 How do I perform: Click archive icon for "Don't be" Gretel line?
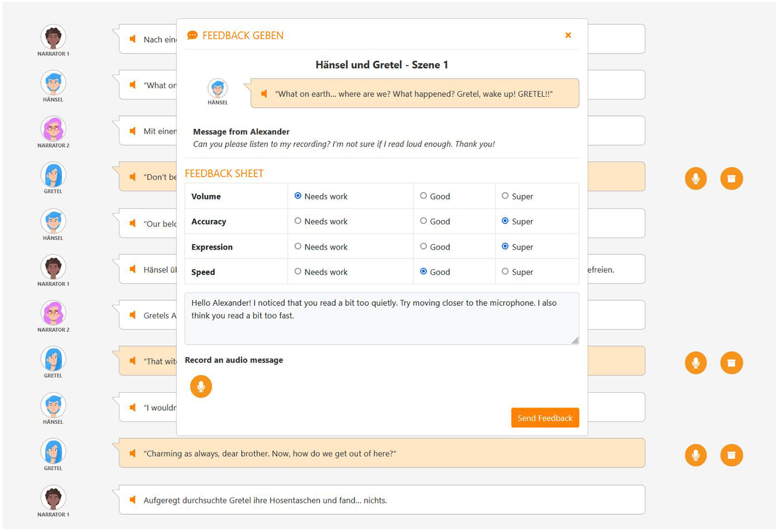point(731,179)
